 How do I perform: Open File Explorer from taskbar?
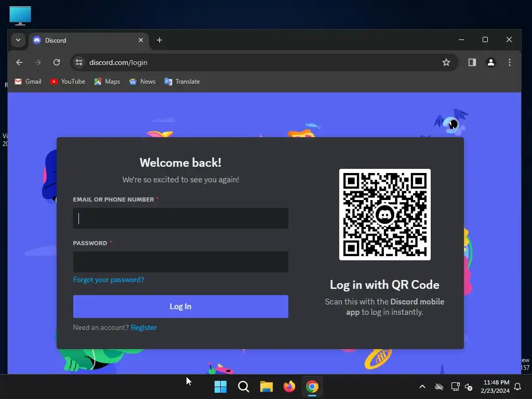pyautogui.click(x=267, y=387)
